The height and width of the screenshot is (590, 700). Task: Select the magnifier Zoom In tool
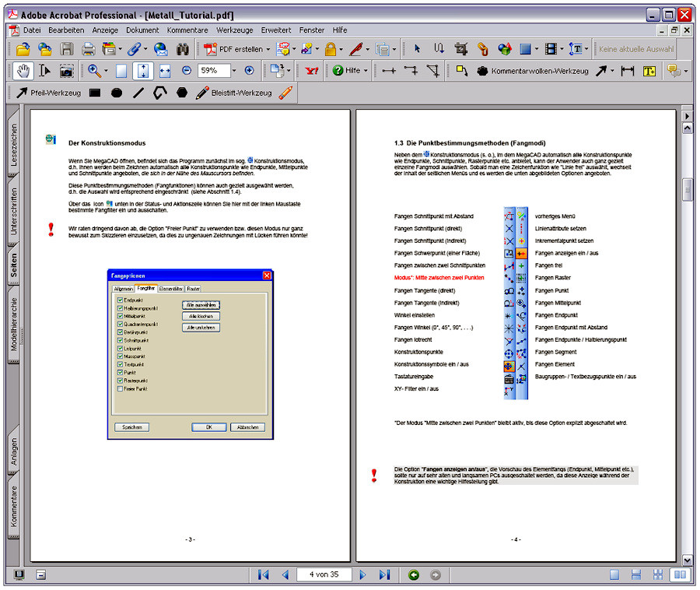point(94,71)
